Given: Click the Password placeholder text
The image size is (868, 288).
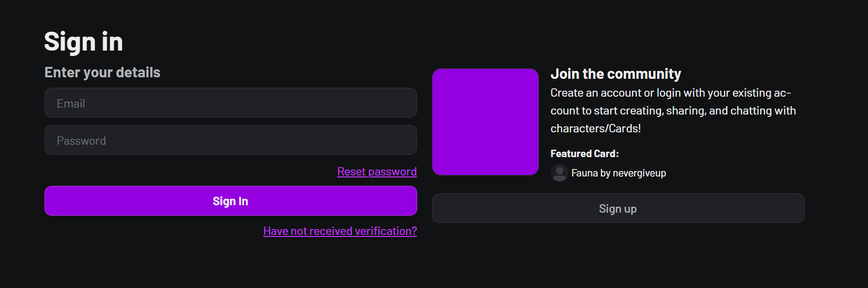Looking at the screenshot, I should coord(81,141).
